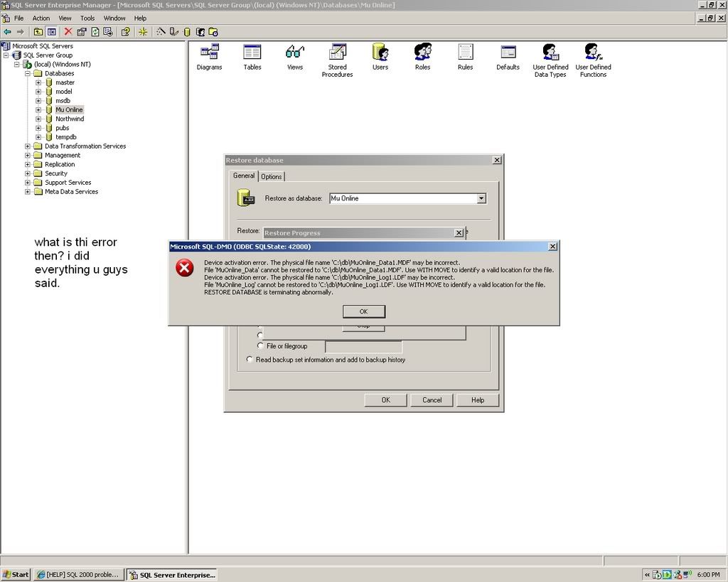
Task: Open the Users database icon
Action: (380, 53)
